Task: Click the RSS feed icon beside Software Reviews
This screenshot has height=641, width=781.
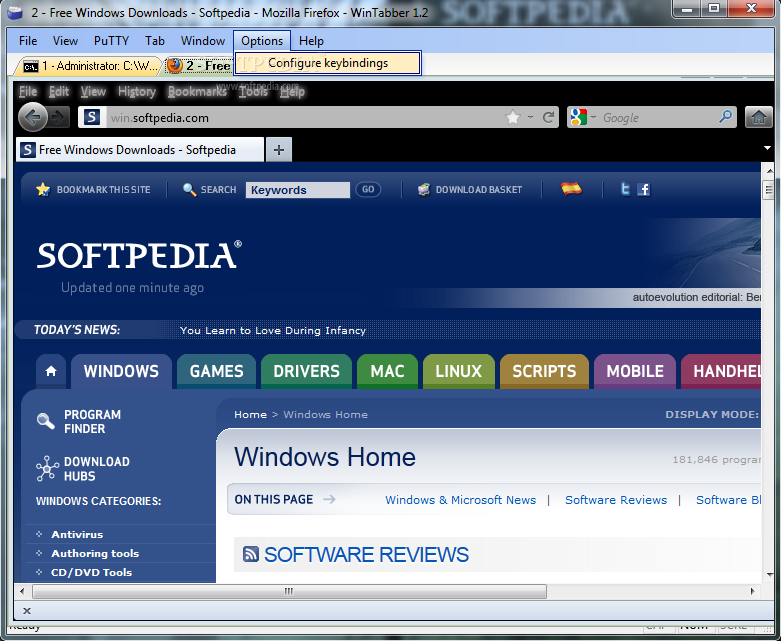Action: coord(251,554)
